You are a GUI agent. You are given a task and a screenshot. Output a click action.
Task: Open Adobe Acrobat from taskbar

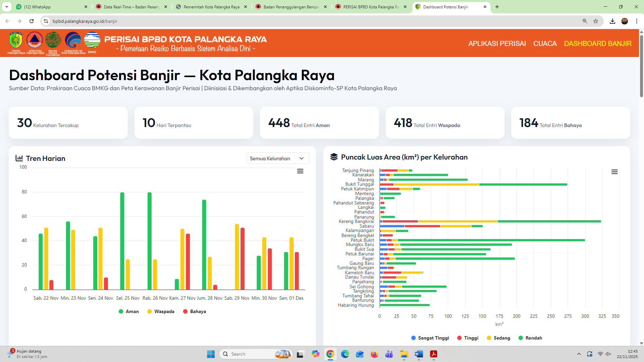click(434, 354)
